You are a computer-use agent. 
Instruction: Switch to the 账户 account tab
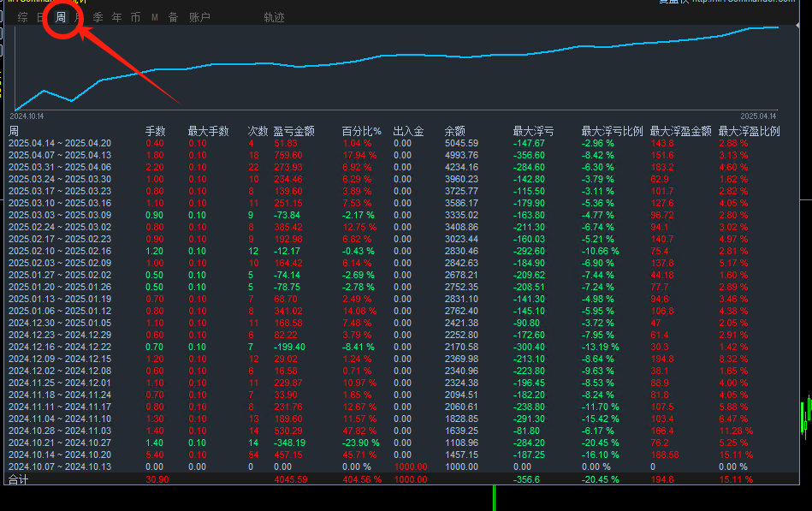point(199,17)
